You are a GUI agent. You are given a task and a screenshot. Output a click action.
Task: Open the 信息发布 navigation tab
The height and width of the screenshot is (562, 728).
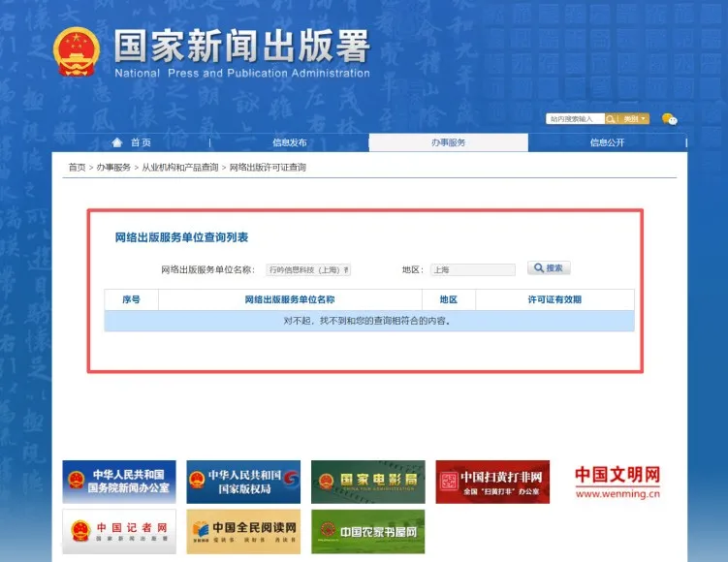290,142
